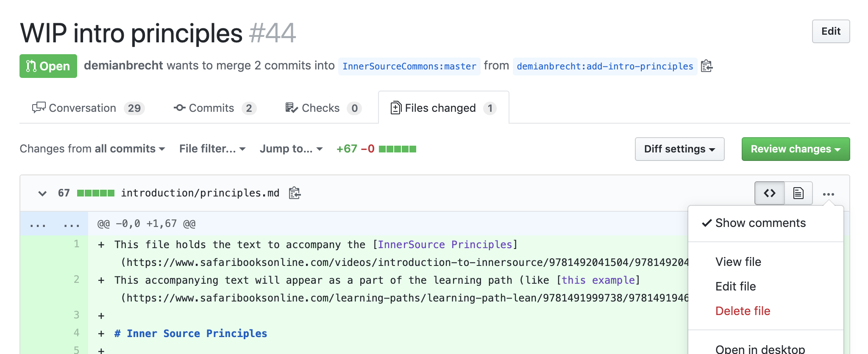Click the green Open status badge
The height and width of the screenshot is (354, 868).
point(48,66)
